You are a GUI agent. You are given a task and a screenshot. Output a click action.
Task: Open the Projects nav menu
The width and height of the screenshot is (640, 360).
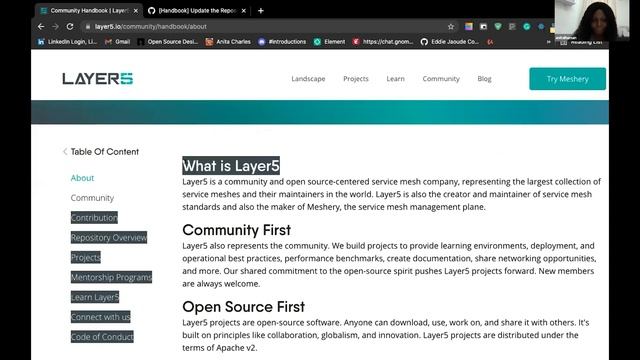(x=356, y=79)
